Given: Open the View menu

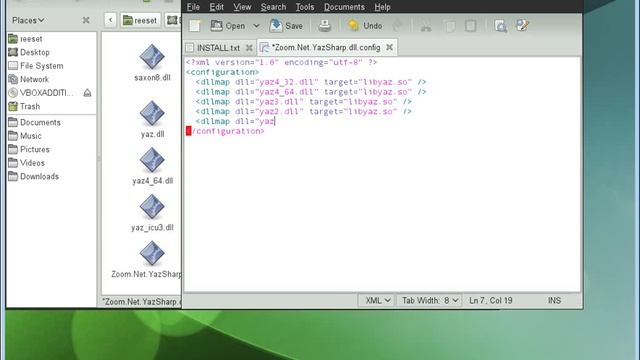Looking at the screenshot, I should [242, 7].
